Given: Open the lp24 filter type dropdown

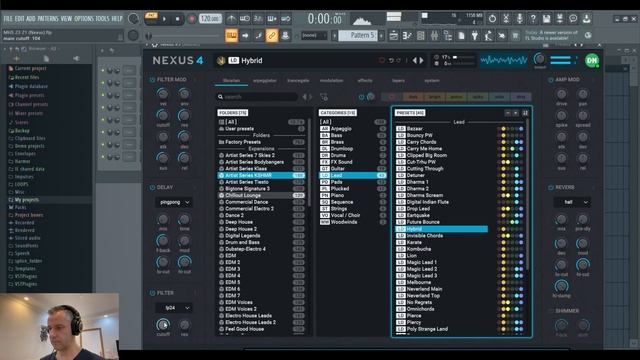Looking at the screenshot, I should point(174,308).
